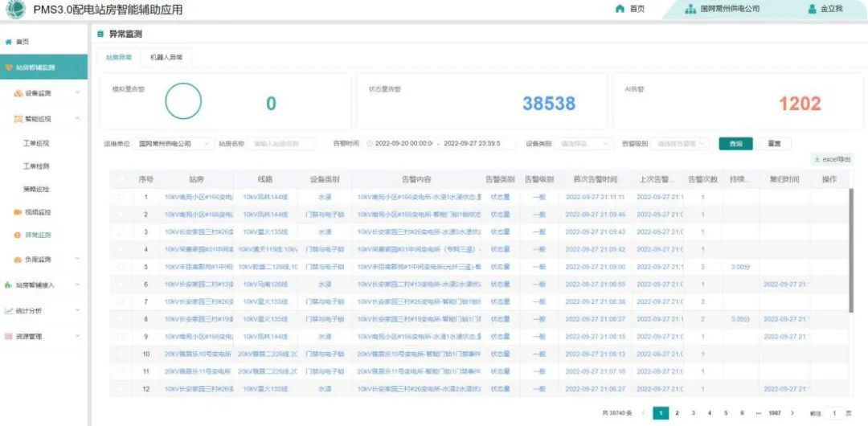
Task: Click the calendar icon in 告警时间 field
Action: pos(370,144)
